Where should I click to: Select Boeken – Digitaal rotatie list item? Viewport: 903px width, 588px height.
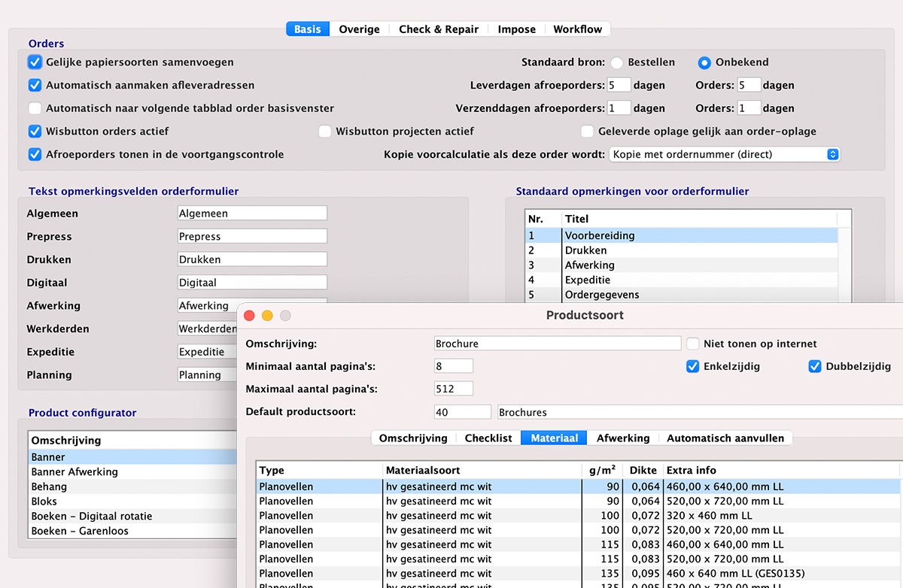133,517
